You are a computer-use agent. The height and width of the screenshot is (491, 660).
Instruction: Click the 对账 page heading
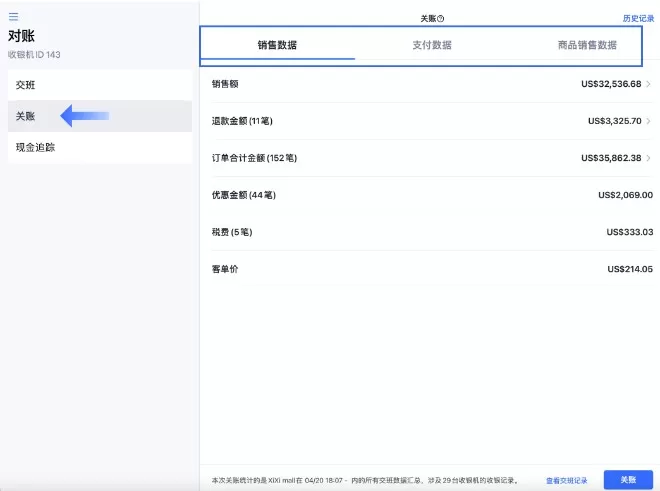[21, 36]
